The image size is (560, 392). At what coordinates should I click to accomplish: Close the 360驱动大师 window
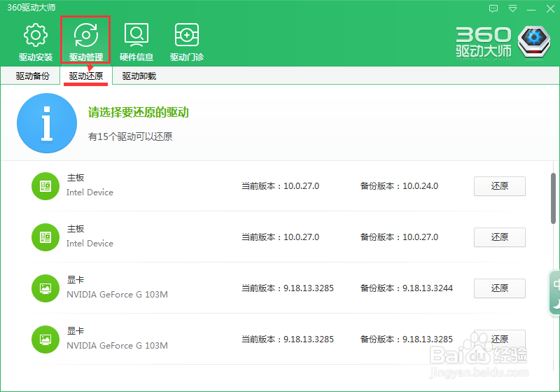tap(550, 8)
